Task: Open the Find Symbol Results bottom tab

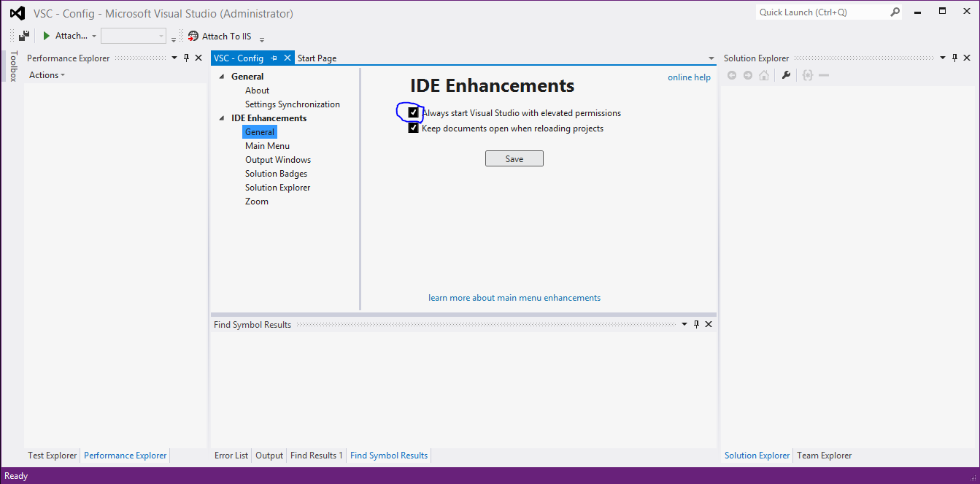Action: [389, 456]
